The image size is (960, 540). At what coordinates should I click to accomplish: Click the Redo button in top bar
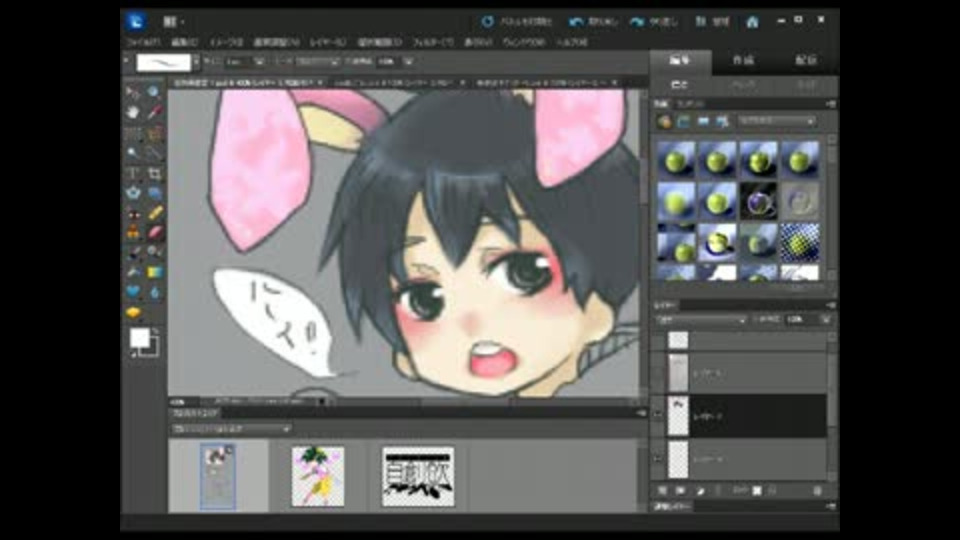pos(654,22)
